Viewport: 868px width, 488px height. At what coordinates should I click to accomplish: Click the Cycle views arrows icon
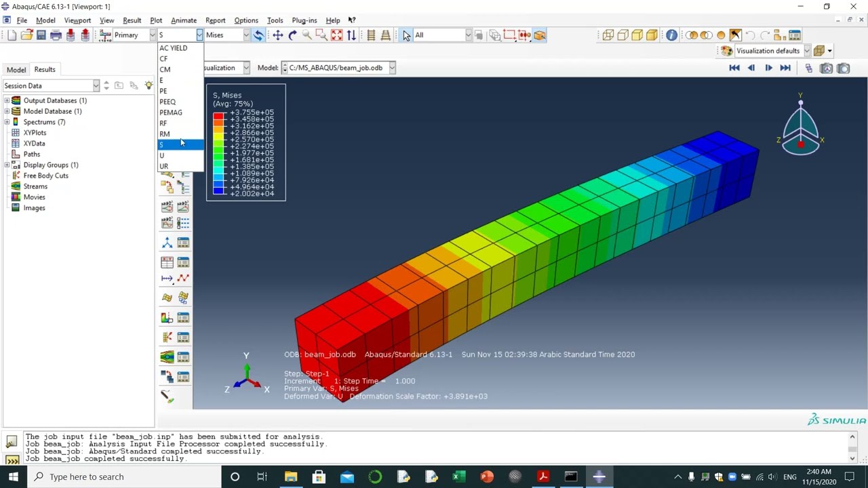[351, 35]
